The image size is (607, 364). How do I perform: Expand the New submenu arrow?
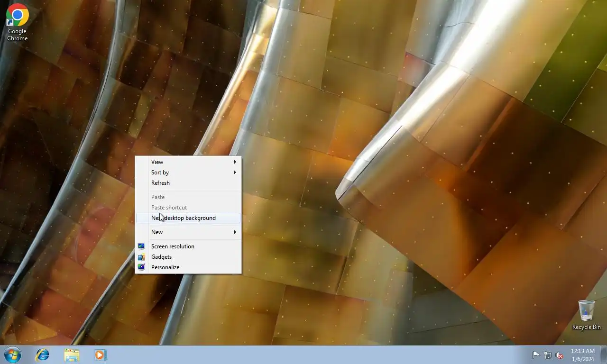click(x=235, y=232)
